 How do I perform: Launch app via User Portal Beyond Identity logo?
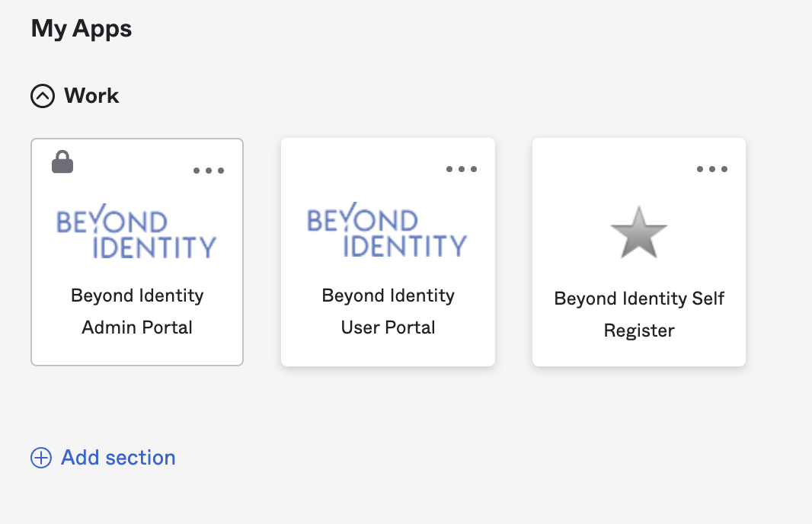tap(387, 230)
